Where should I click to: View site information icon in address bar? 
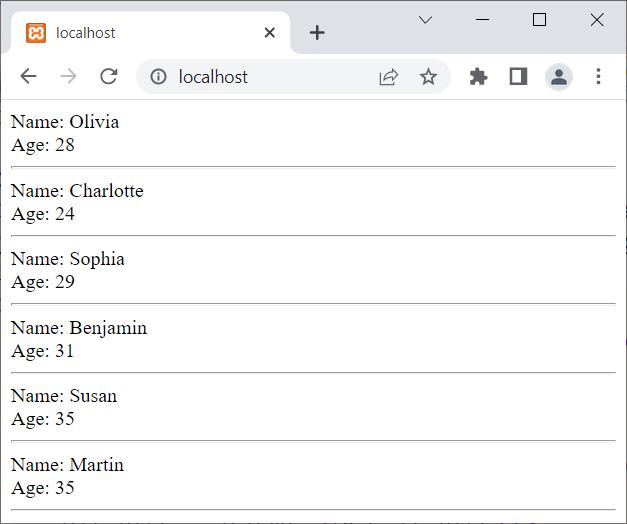pos(158,76)
